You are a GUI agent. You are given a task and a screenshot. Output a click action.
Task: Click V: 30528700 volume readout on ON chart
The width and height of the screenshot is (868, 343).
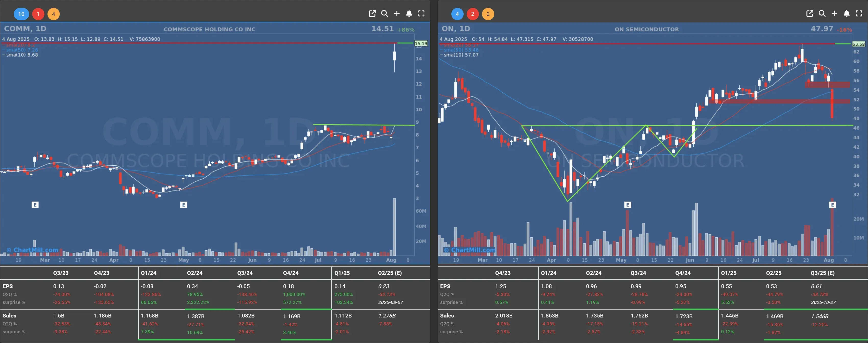577,39
